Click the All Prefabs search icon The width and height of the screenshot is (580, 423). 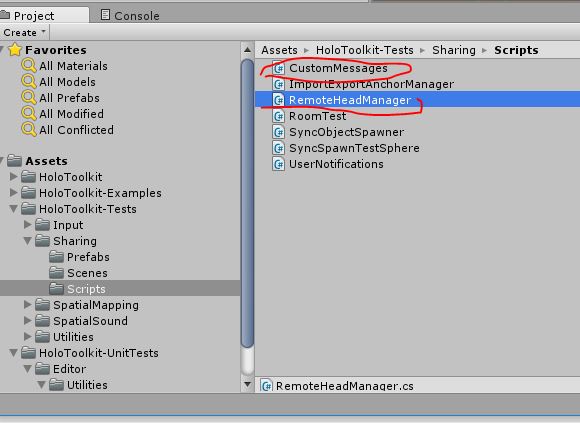coord(29,98)
